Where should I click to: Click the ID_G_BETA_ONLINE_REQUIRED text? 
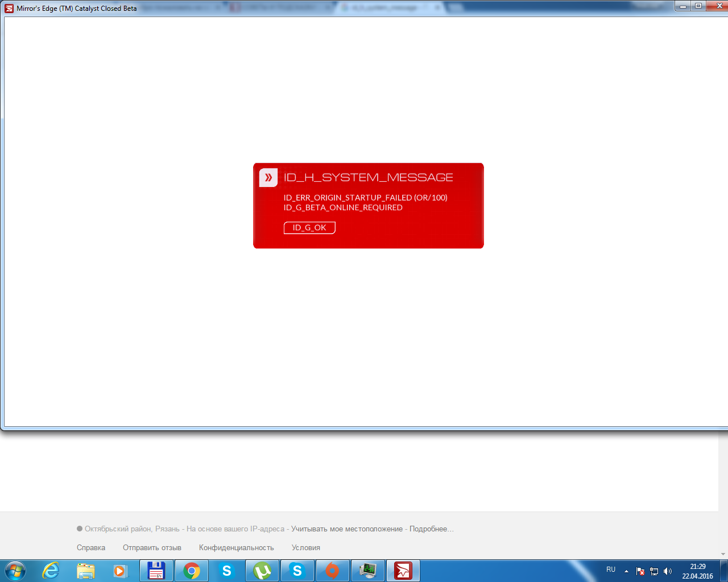[343, 207]
